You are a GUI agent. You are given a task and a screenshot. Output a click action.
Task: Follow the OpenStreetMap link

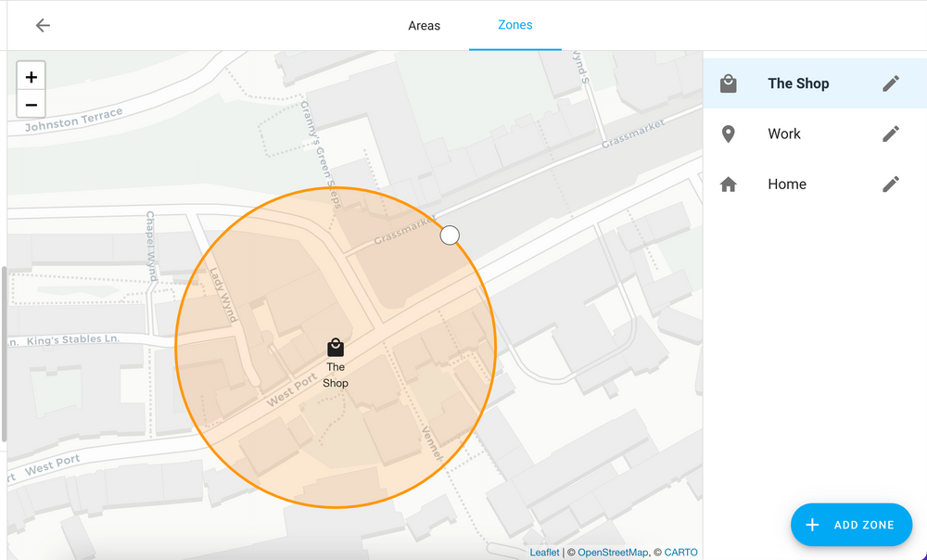coord(613,553)
